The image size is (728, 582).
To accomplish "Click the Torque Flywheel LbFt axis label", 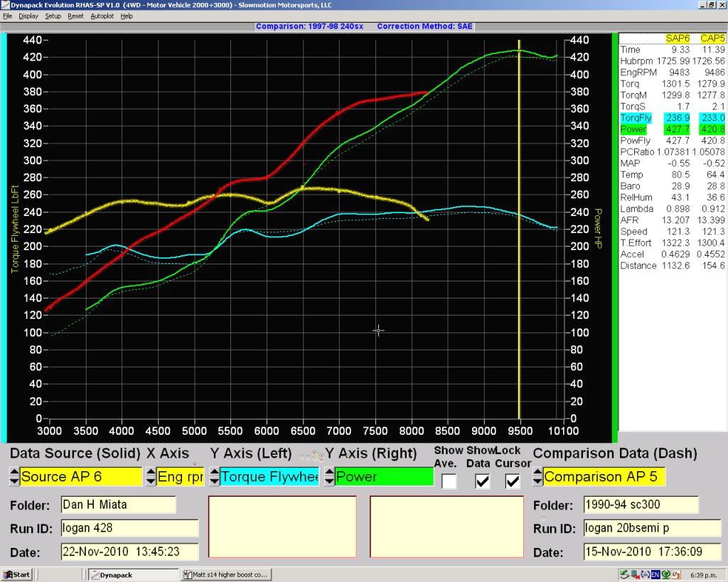I will [15, 229].
